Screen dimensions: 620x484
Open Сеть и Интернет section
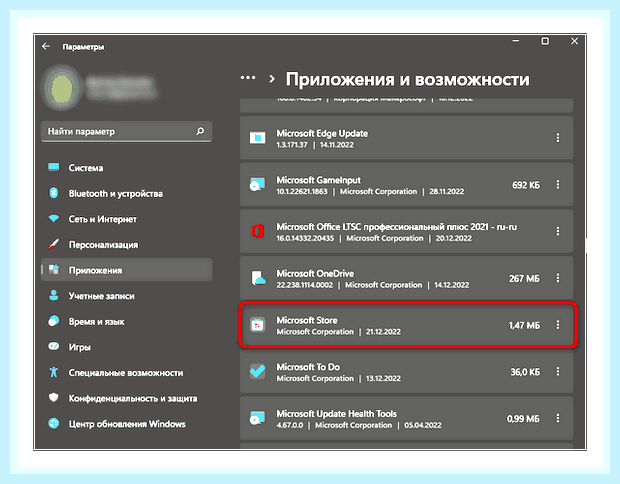[x=127, y=219]
